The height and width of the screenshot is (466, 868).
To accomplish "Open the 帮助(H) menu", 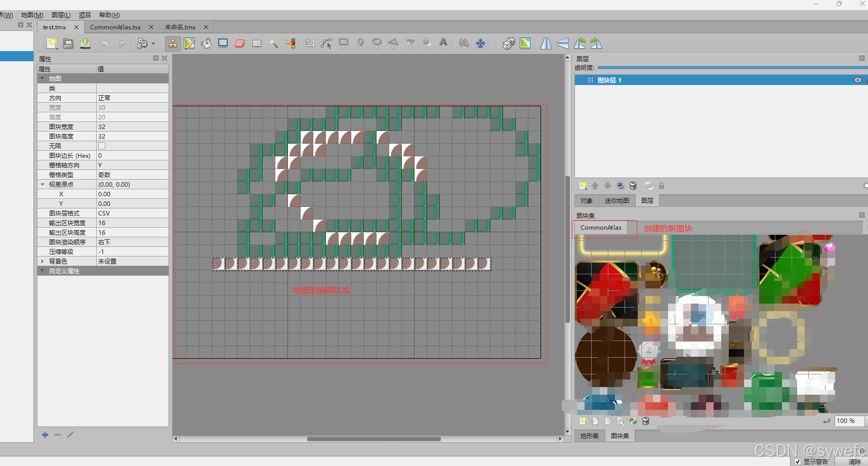I will pyautogui.click(x=109, y=15).
